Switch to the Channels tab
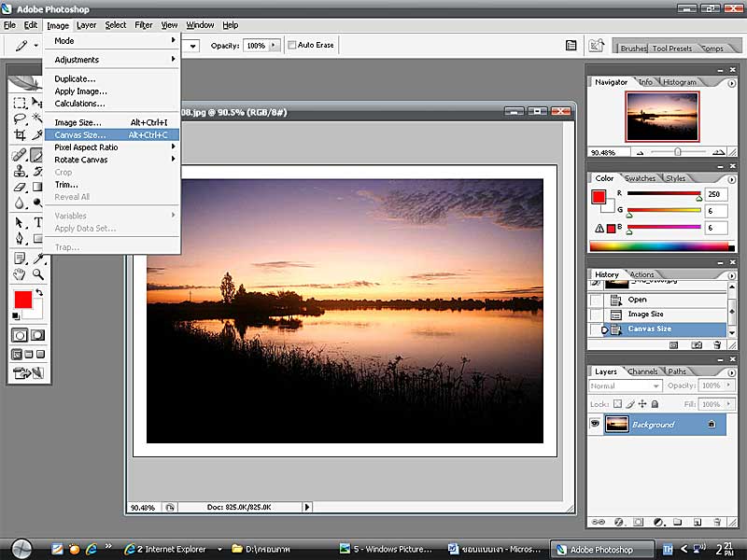Image resolution: width=747 pixels, height=560 pixels. [642, 371]
